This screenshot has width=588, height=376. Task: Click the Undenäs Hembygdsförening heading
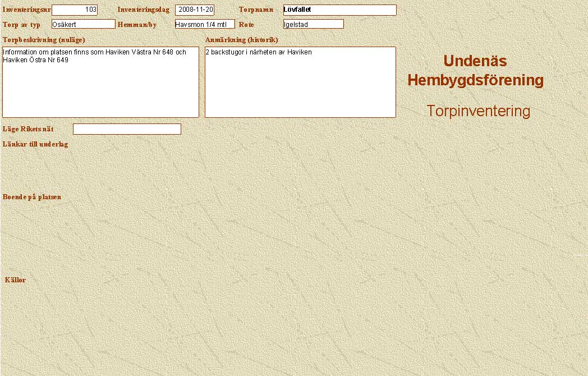[475, 71]
